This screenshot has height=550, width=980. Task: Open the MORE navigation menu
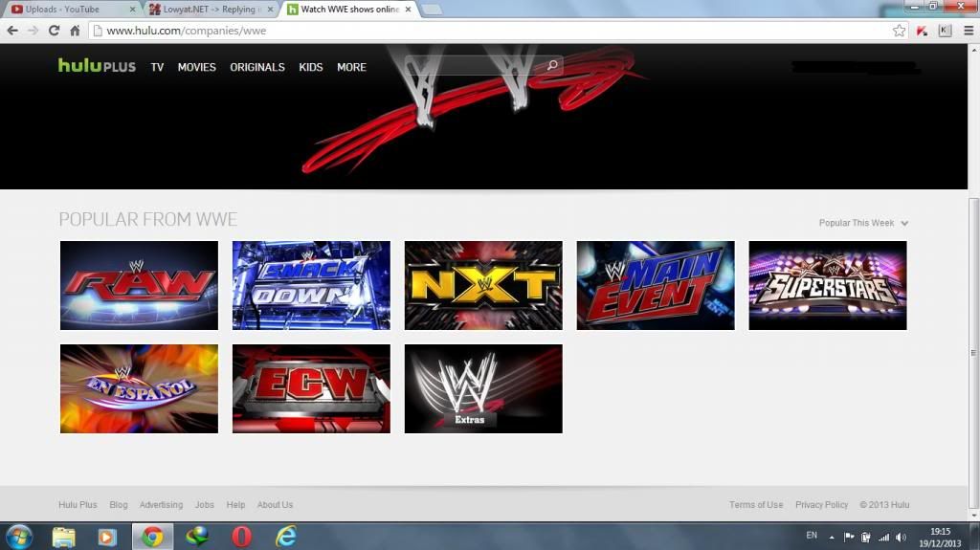pyautogui.click(x=351, y=68)
